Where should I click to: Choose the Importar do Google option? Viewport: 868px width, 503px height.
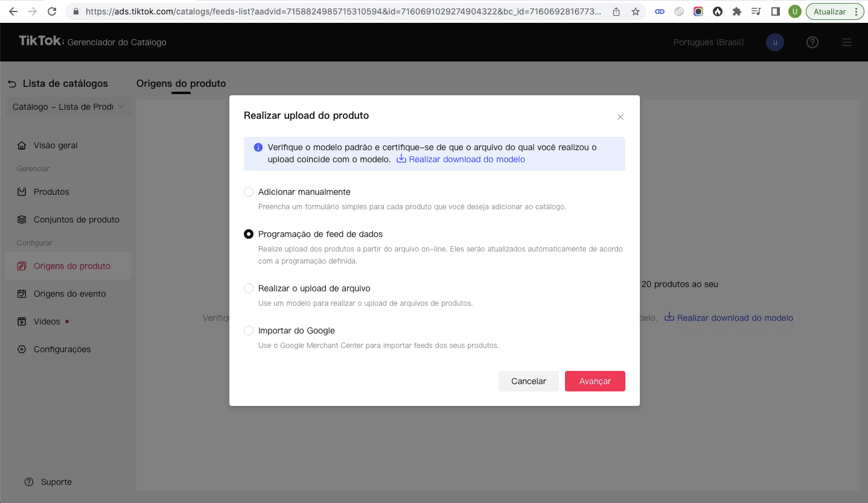249,331
